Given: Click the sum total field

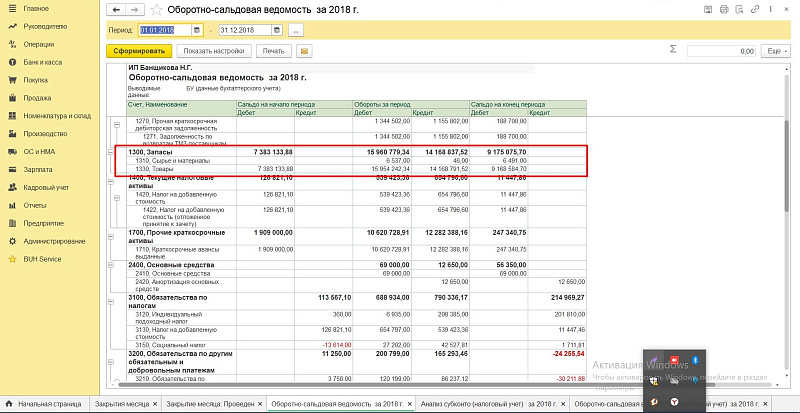Looking at the screenshot, I should (x=720, y=50).
